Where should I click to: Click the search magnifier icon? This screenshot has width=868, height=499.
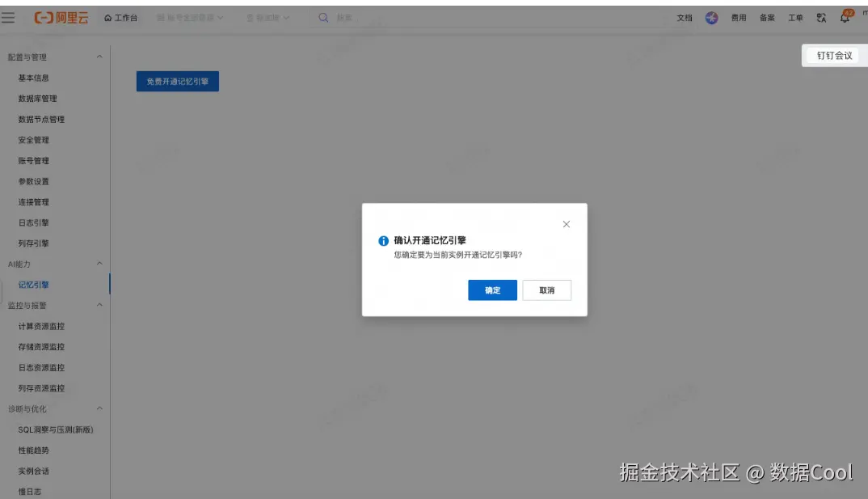(322, 17)
